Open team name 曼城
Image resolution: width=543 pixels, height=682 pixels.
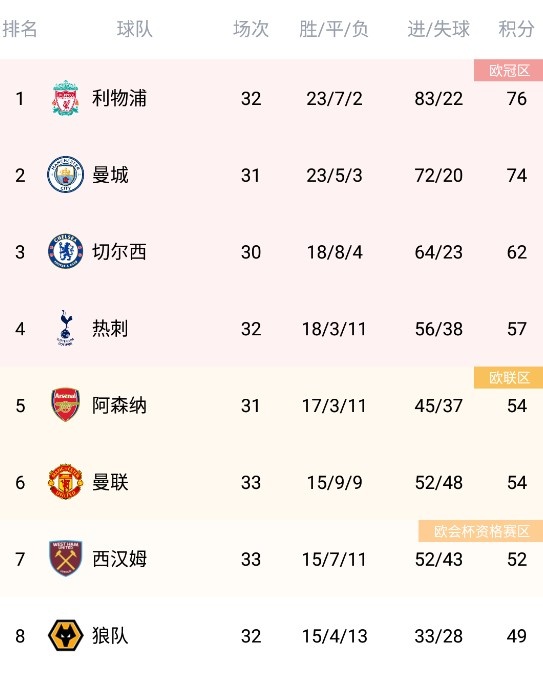(x=110, y=175)
